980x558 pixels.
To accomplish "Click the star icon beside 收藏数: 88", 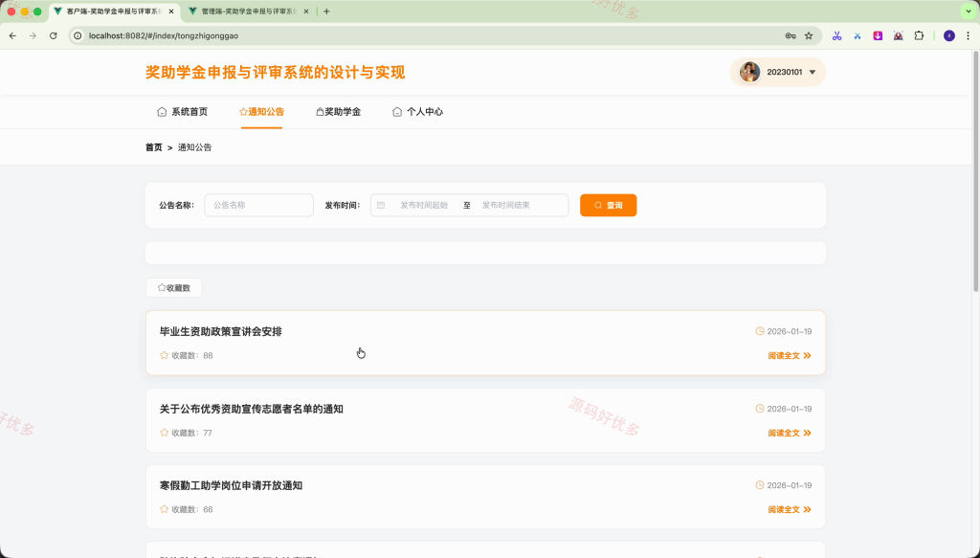I will (x=164, y=355).
